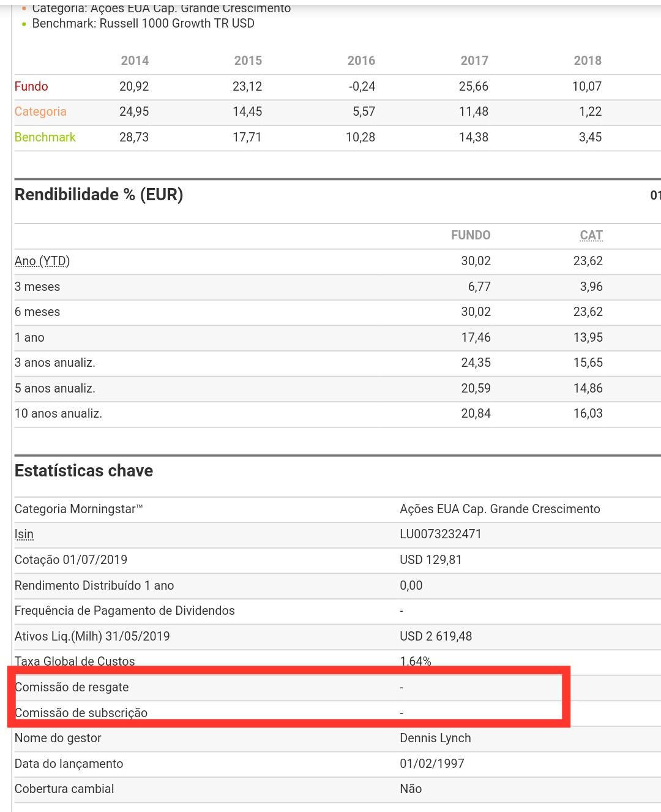Click the USD 129,81 quotation value

click(x=430, y=560)
